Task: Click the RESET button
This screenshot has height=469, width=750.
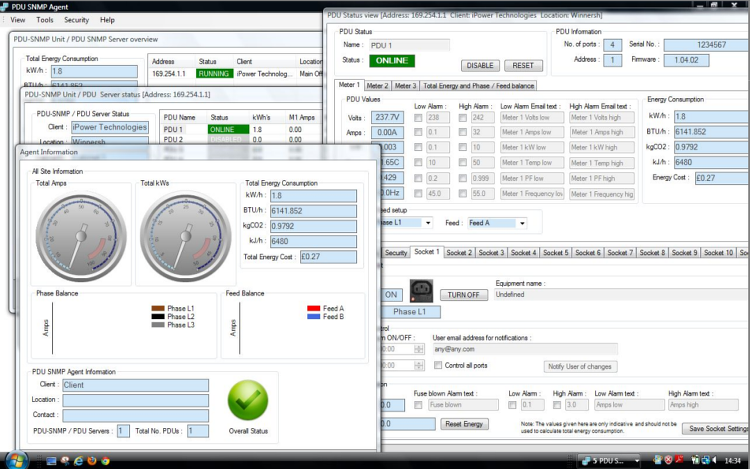Action: coord(523,65)
